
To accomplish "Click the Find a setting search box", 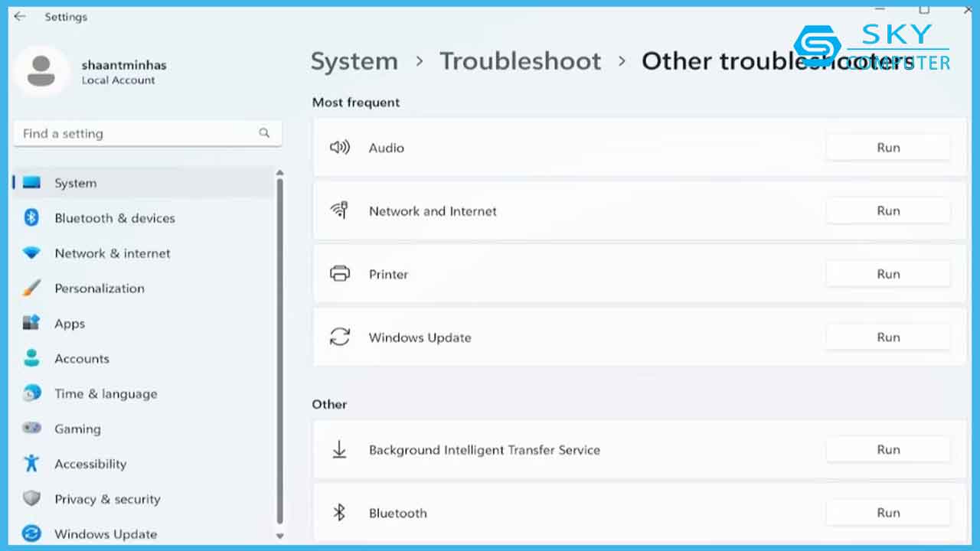I will coord(148,133).
